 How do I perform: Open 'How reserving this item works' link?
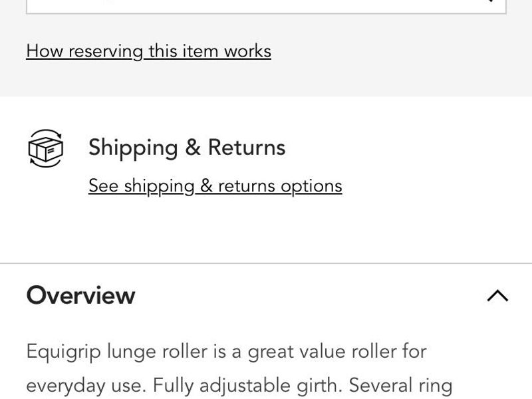148,51
